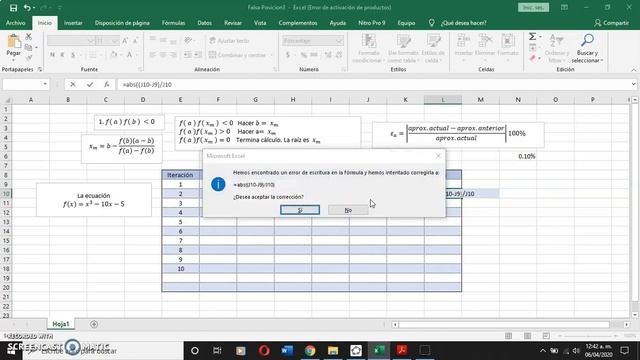
Task: Open the Name Box dropdown arrow
Action: click(x=45, y=84)
